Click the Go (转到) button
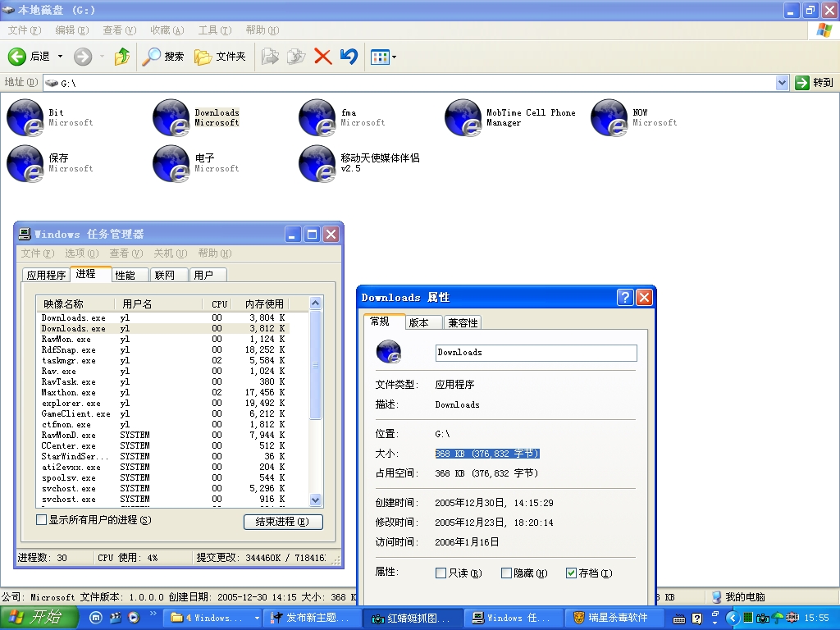The height and width of the screenshot is (630, 840). [815, 83]
